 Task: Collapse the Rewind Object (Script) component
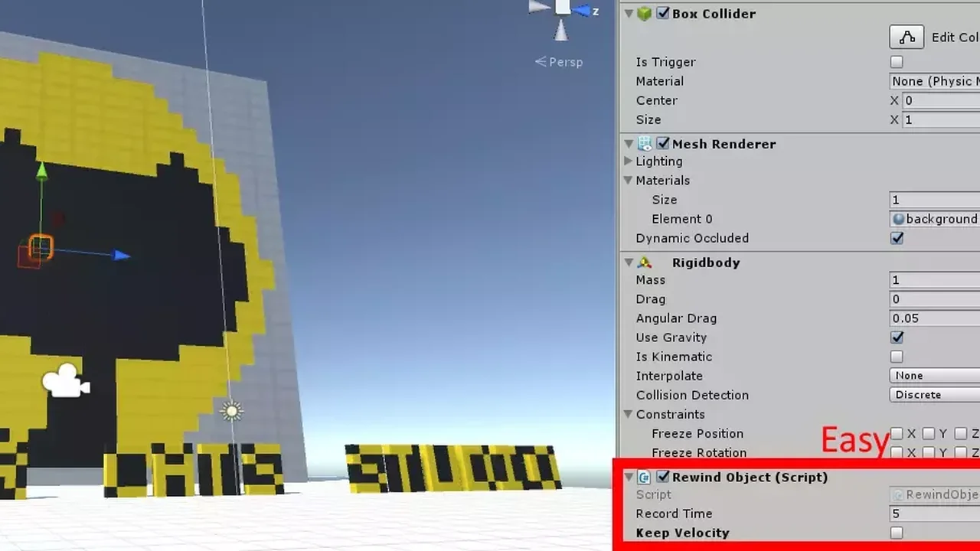(629, 478)
